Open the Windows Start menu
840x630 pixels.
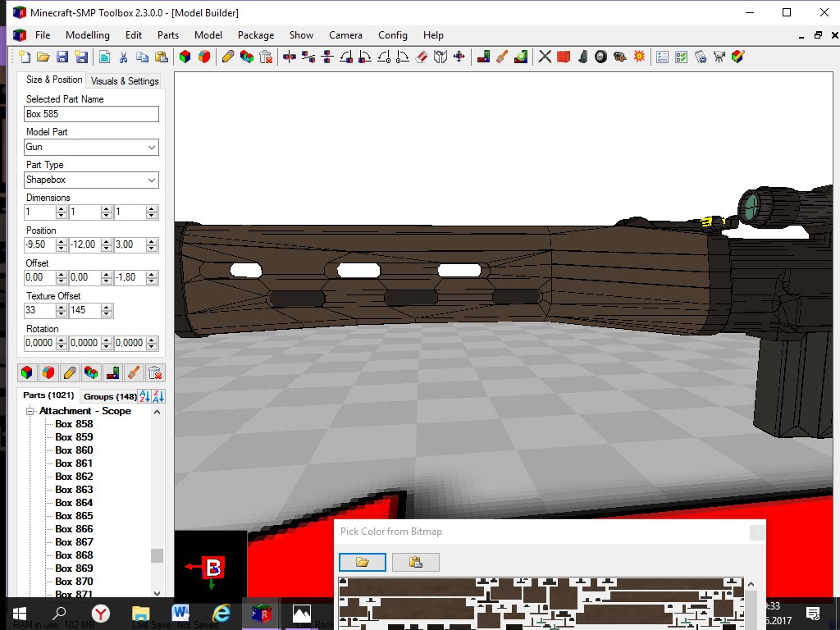(x=20, y=614)
